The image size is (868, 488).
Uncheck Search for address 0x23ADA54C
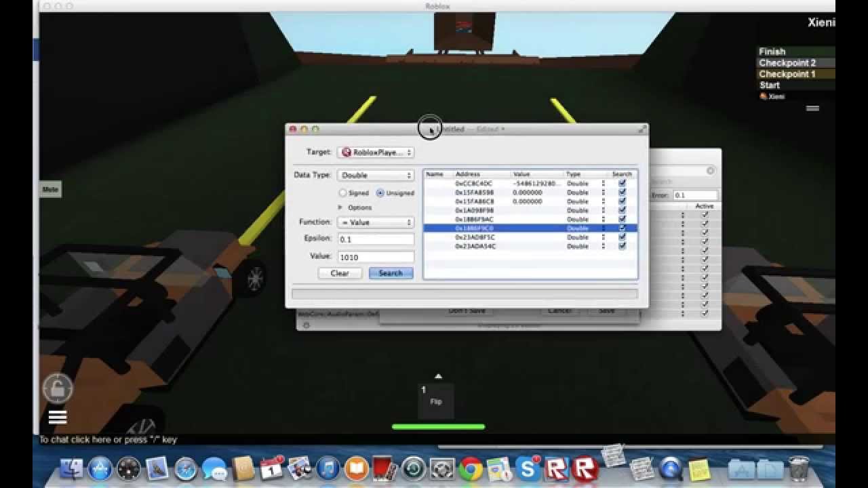pos(622,246)
